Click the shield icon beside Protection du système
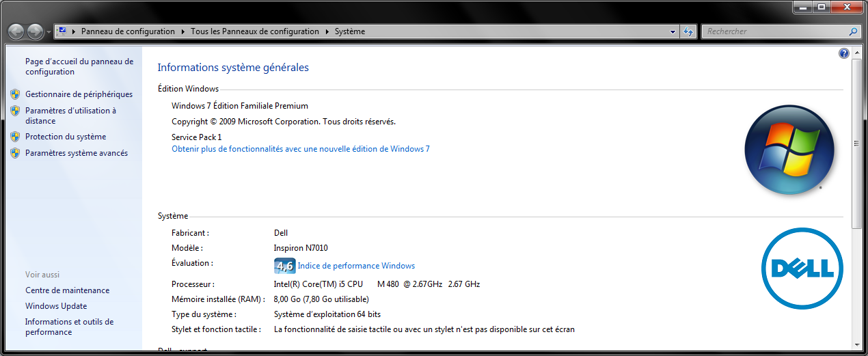The width and height of the screenshot is (868, 356). click(x=15, y=137)
